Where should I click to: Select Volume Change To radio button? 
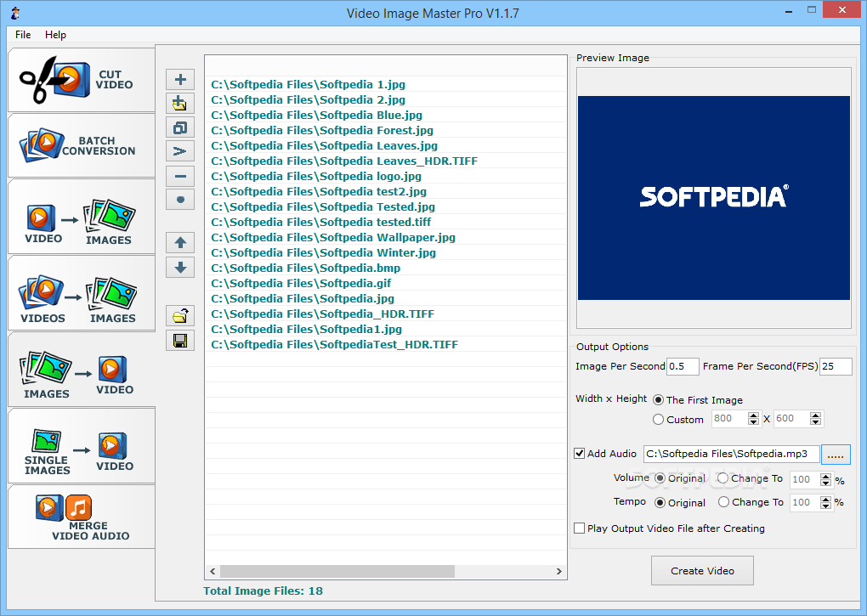pyautogui.click(x=723, y=478)
